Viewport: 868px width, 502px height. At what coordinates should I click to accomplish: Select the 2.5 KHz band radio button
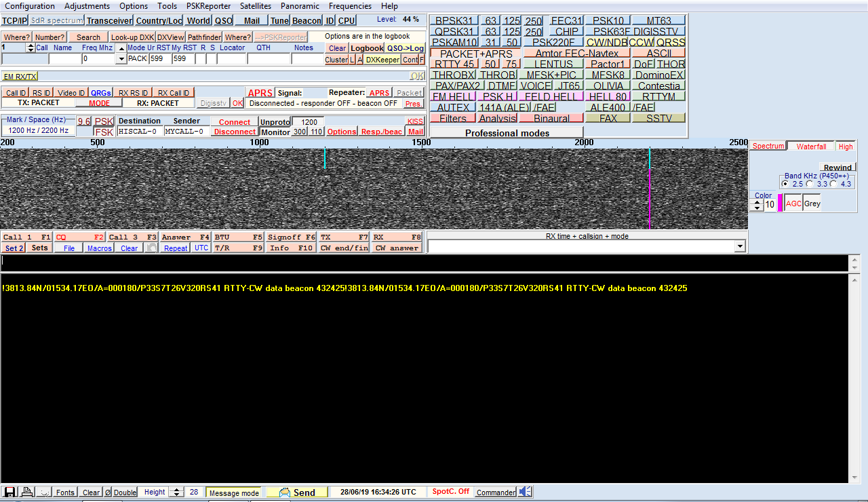tap(785, 184)
